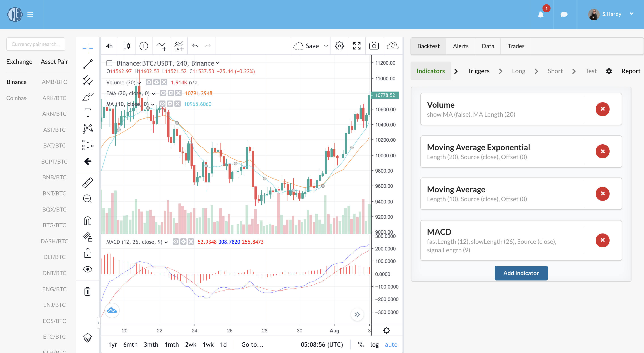644x353 pixels.
Task: Open the candlestick chart style selector
Action: coord(127,46)
